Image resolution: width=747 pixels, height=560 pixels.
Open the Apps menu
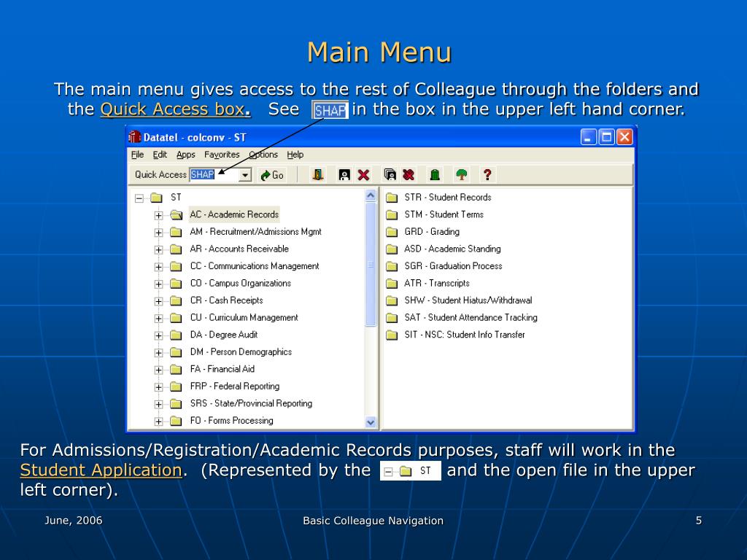click(186, 155)
